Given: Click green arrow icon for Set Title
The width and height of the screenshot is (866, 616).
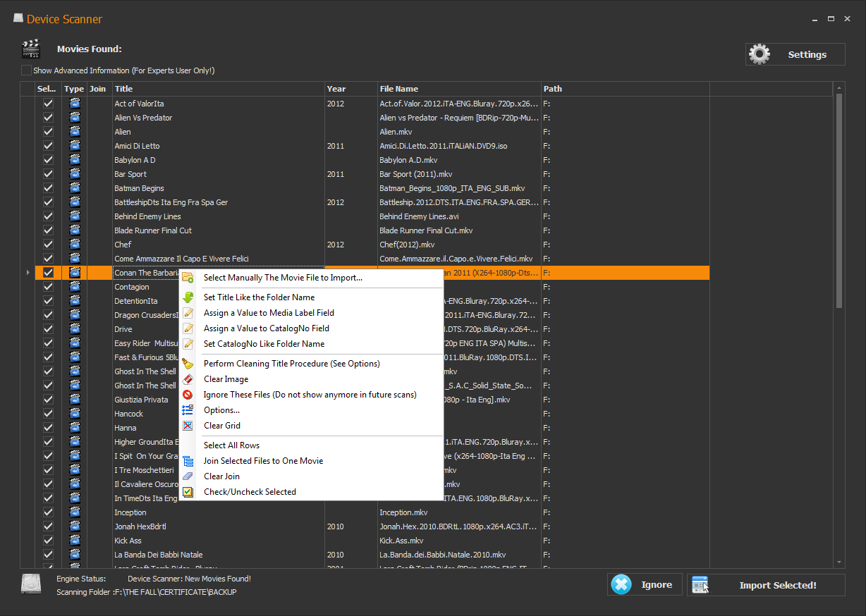Looking at the screenshot, I should tap(188, 297).
